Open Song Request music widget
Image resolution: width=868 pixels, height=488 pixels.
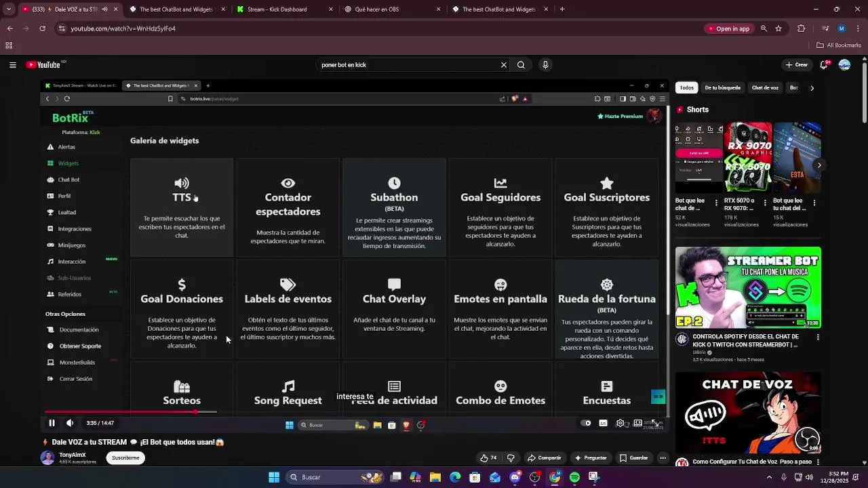click(x=288, y=390)
